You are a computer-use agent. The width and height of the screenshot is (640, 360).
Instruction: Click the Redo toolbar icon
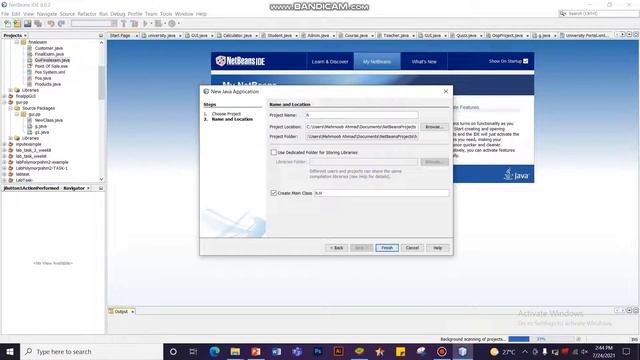(61, 24)
